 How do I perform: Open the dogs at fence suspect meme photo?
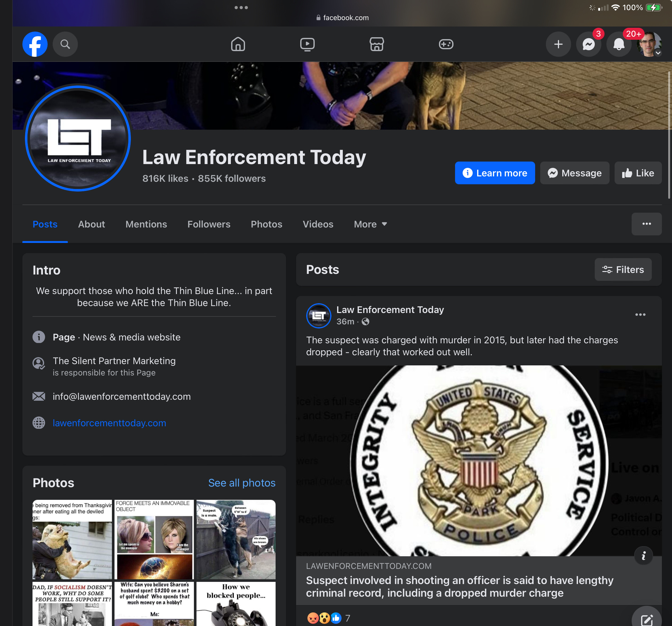coord(236,540)
